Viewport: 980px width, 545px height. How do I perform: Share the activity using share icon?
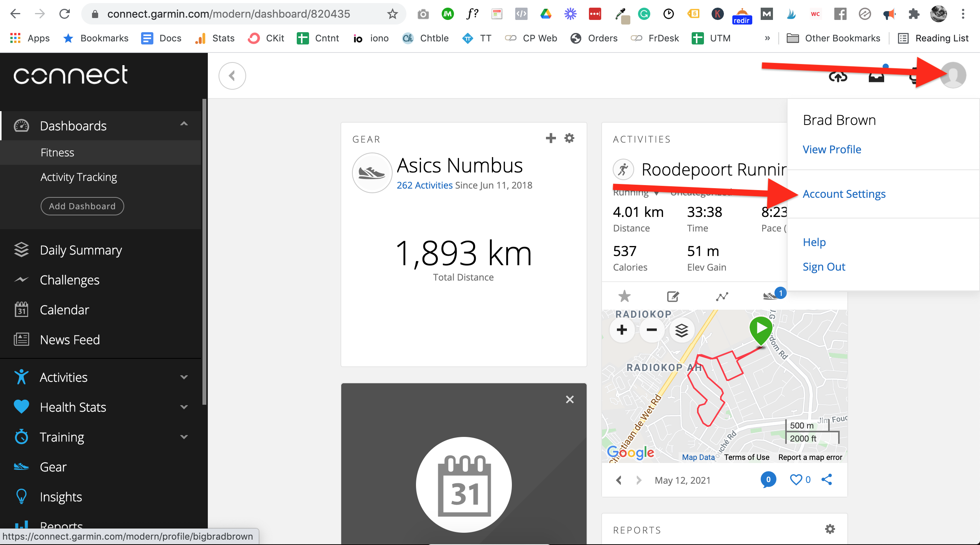(827, 479)
